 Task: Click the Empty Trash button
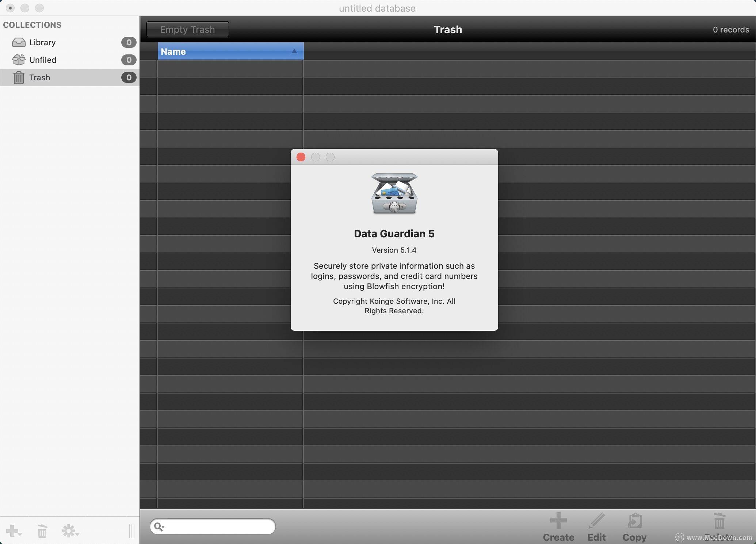tap(187, 29)
